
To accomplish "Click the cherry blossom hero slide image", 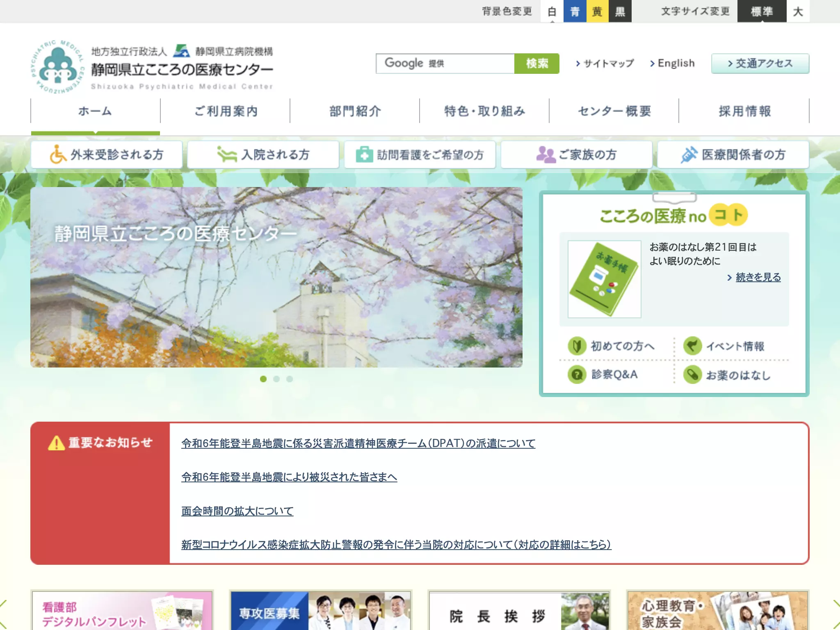I will [x=276, y=277].
